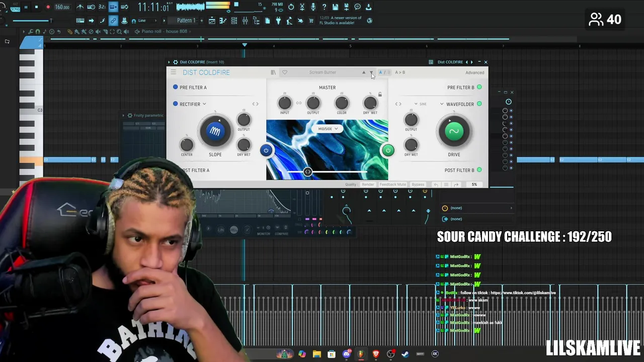Toggle the WAVEFOLDER enable dot

479,104
